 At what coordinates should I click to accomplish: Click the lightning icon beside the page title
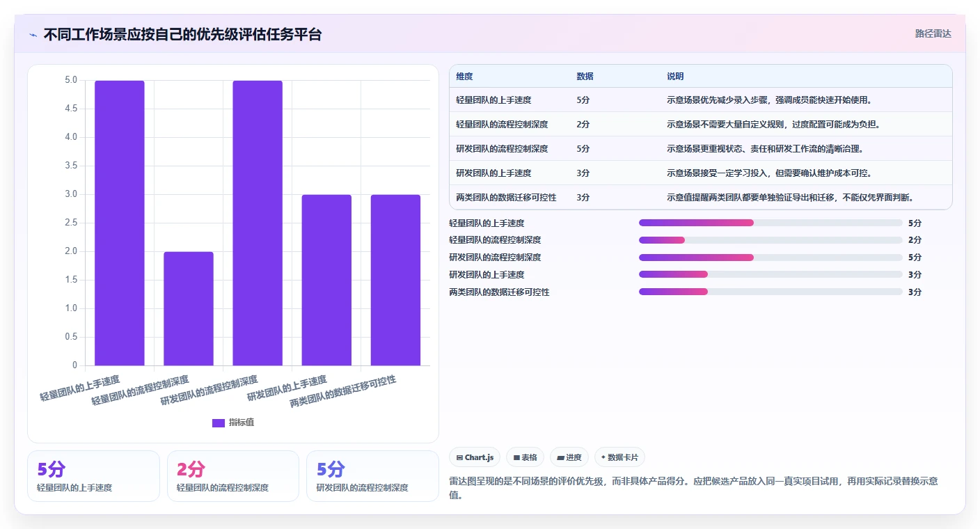click(33, 35)
